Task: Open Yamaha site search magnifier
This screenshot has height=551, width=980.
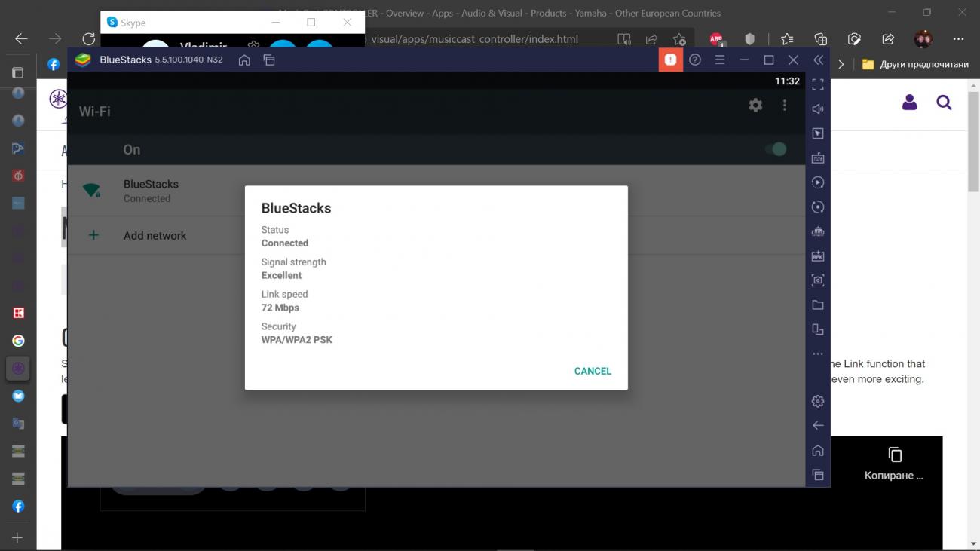Action: 944,102
